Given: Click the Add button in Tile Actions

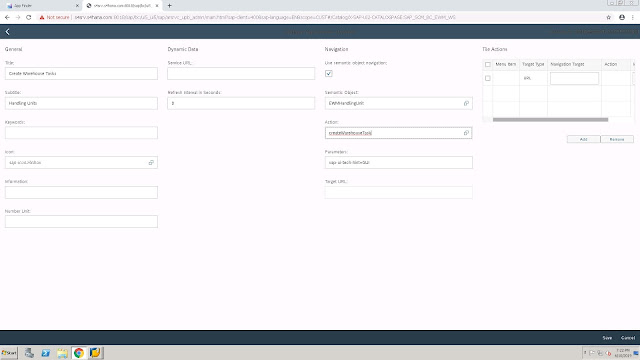Looking at the screenshot, I should coord(583,139).
